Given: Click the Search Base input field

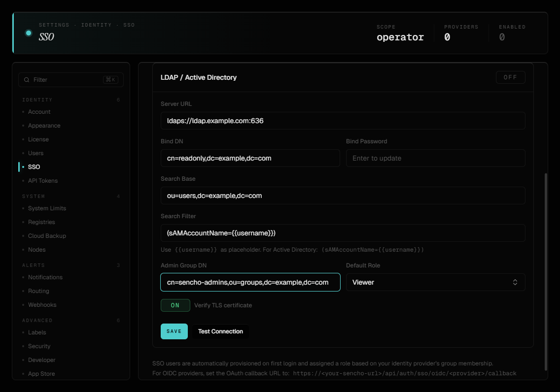Looking at the screenshot, I should coord(343,196).
